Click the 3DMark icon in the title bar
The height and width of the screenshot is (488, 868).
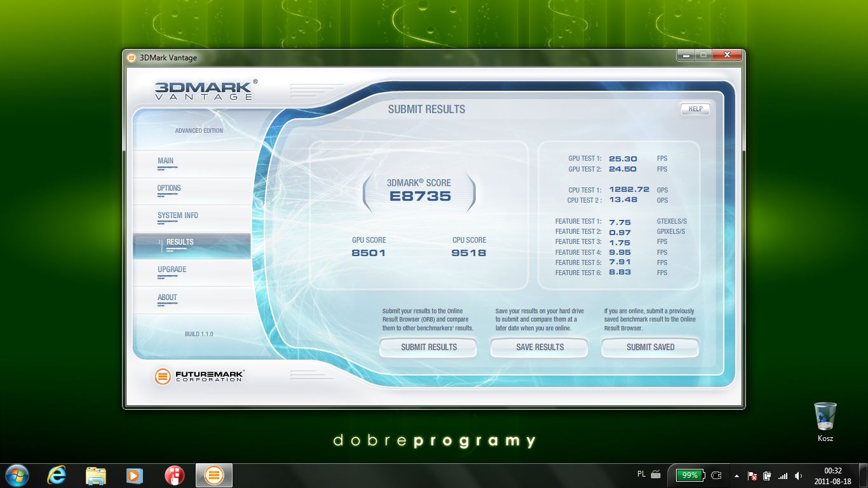point(132,57)
